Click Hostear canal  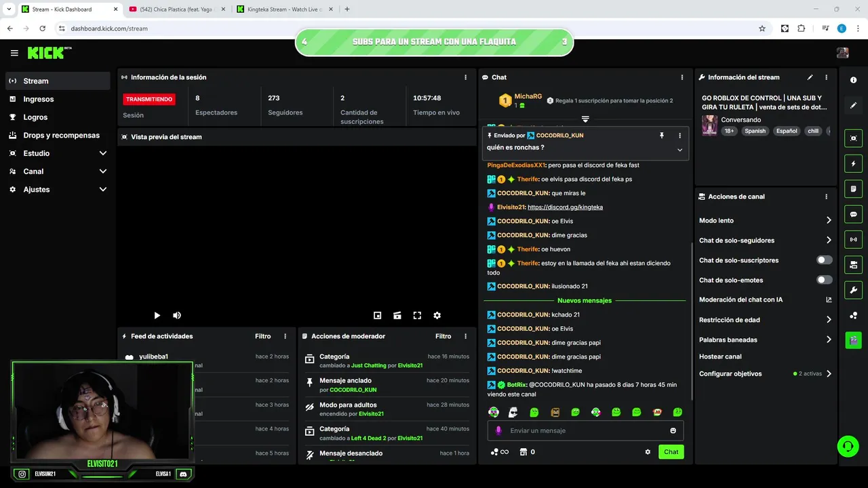720,357
